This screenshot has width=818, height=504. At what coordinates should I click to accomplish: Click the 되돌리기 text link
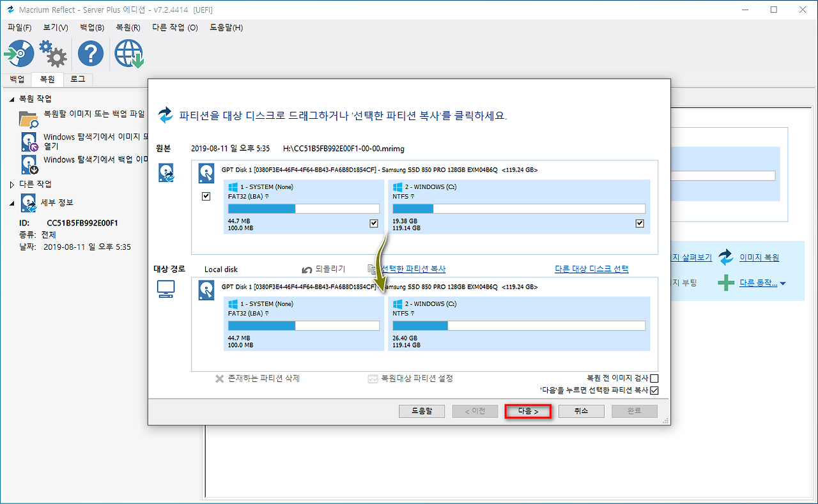click(x=330, y=270)
